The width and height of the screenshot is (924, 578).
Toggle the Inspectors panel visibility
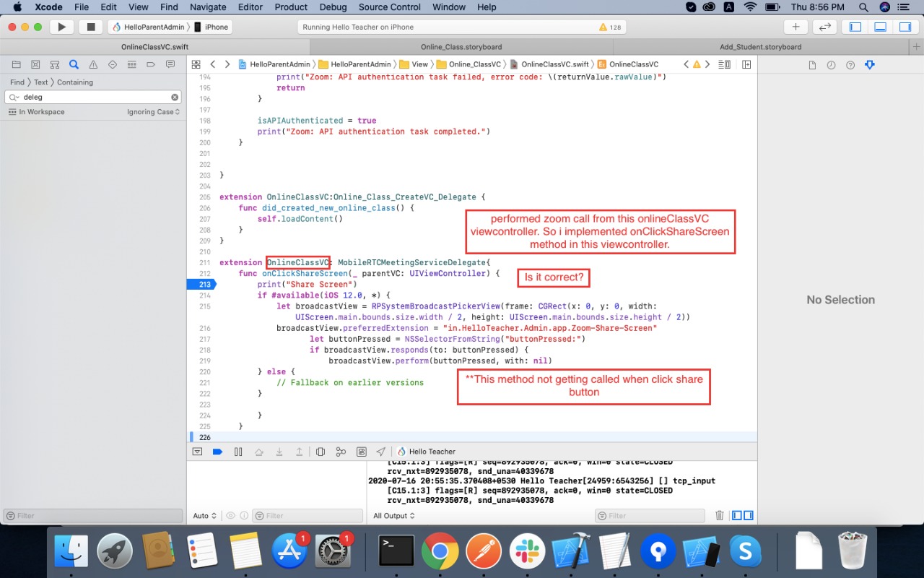(x=905, y=27)
